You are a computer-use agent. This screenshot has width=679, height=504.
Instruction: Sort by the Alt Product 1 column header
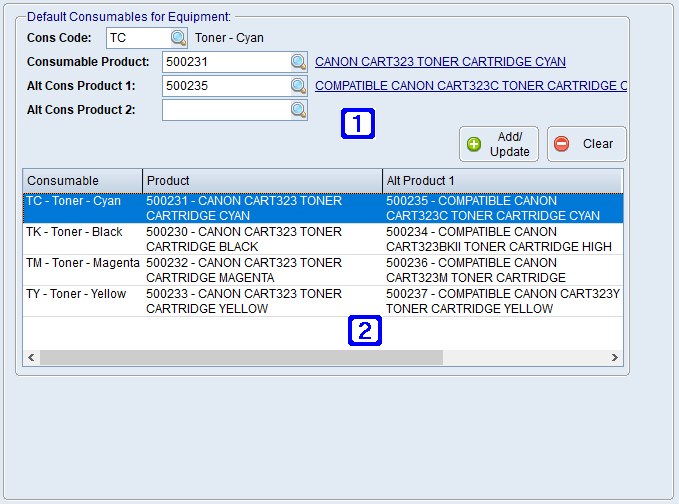coord(503,181)
